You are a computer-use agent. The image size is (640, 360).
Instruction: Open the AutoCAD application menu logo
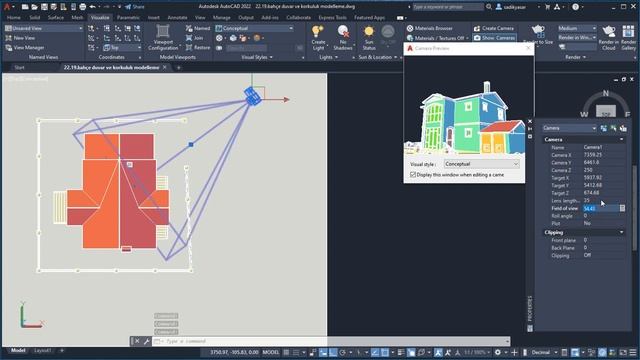7,7
